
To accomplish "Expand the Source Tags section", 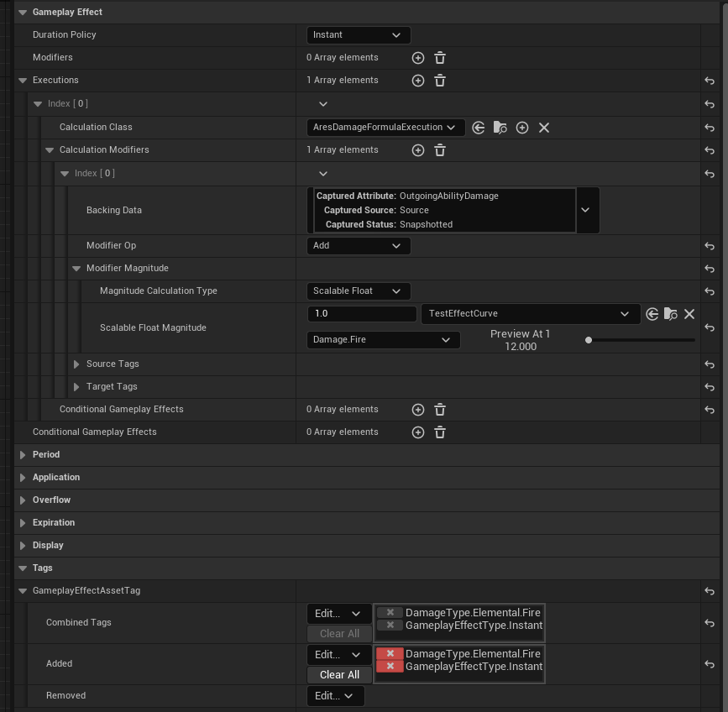I will pyautogui.click(x=76, y=364).
